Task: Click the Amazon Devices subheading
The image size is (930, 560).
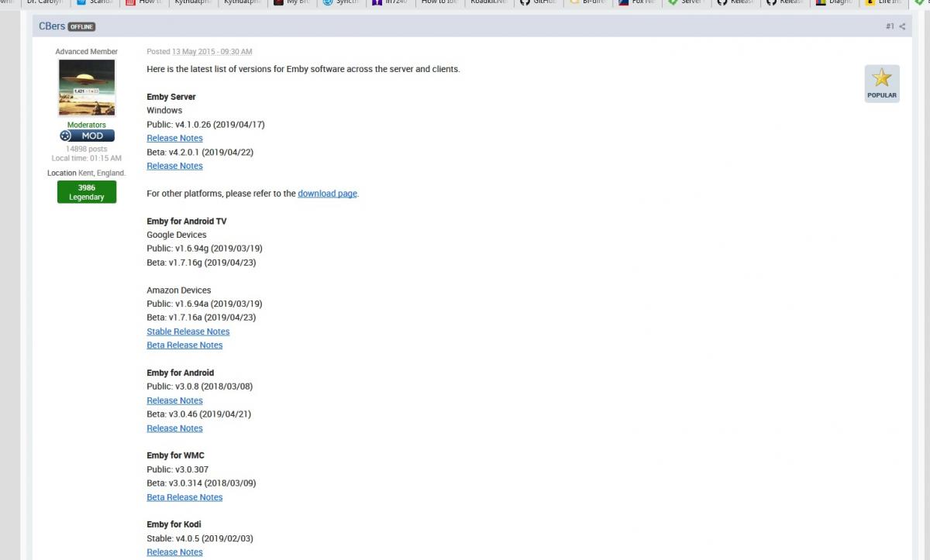Action: tap(179, 290)
